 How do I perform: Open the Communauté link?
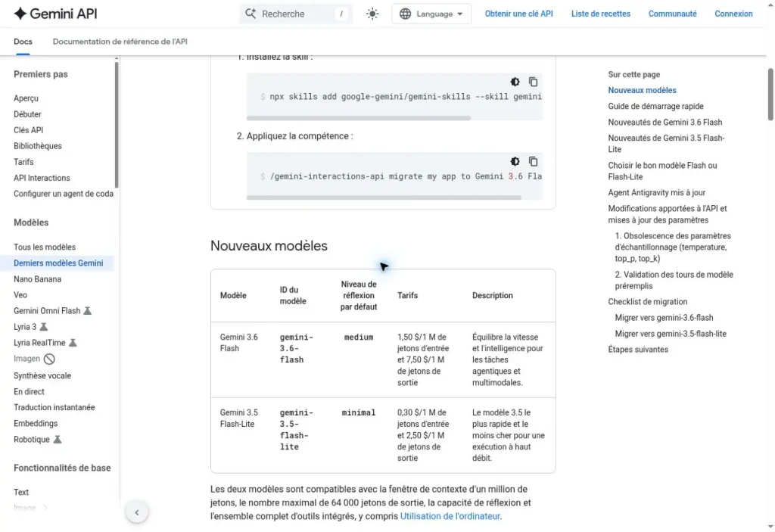point(672,14)
